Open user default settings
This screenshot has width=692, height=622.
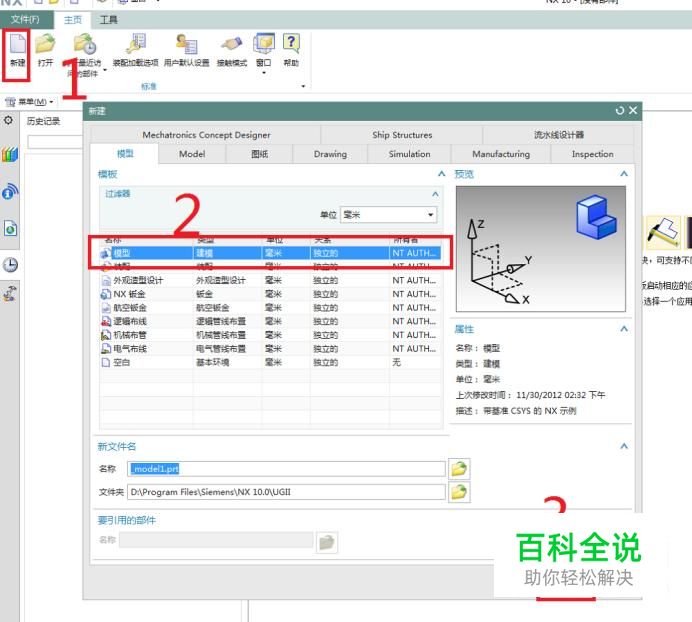coord(187,45)
